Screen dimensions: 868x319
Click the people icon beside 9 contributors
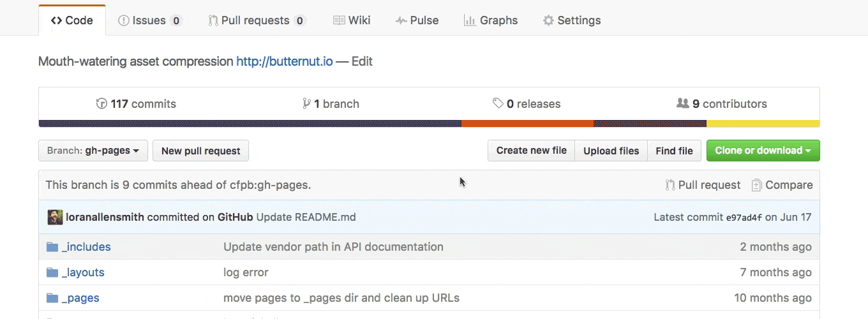pyautogui.click(x=682, y=103)
